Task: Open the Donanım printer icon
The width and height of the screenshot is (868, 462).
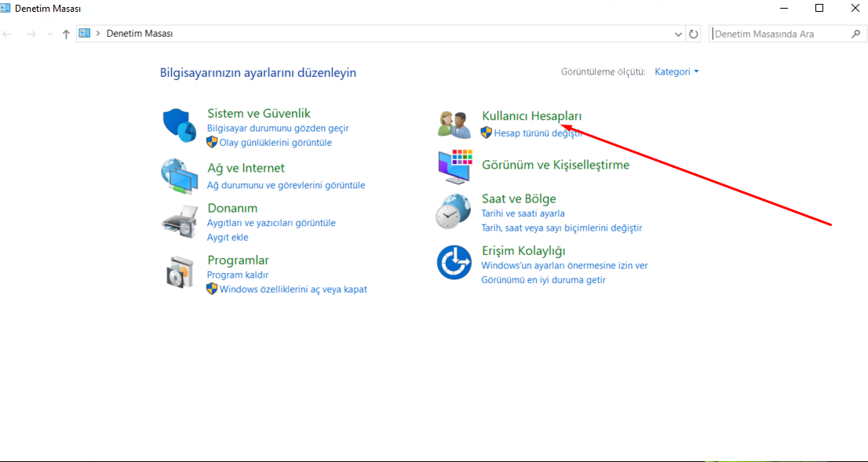Action: tap(180, 220)
